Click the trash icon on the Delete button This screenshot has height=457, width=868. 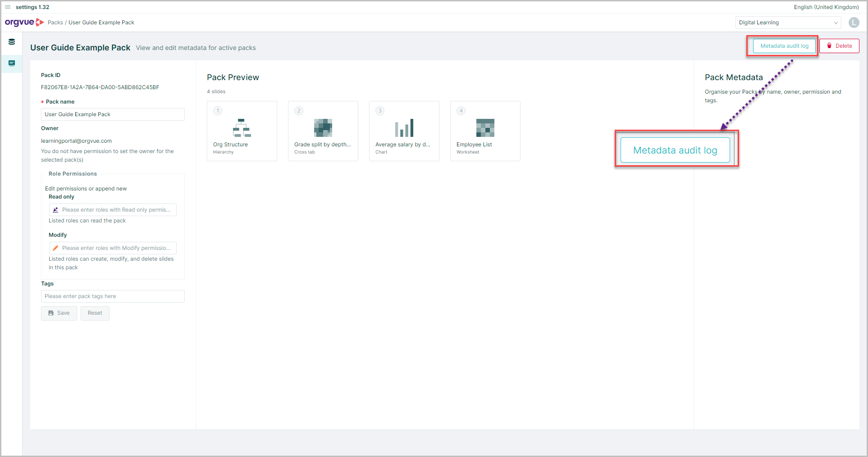tap(829, 45)
